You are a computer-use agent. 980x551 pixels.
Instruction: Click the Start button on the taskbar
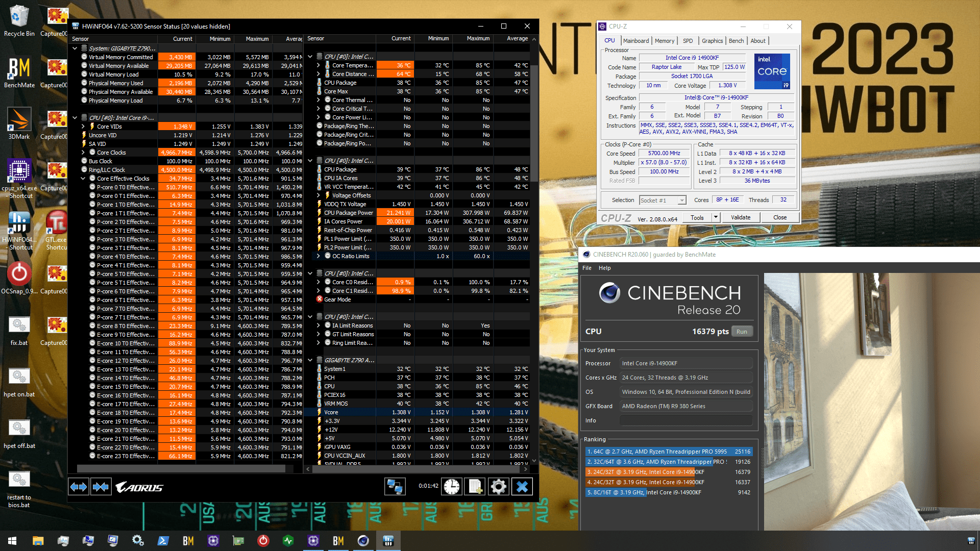click(12, 541)
